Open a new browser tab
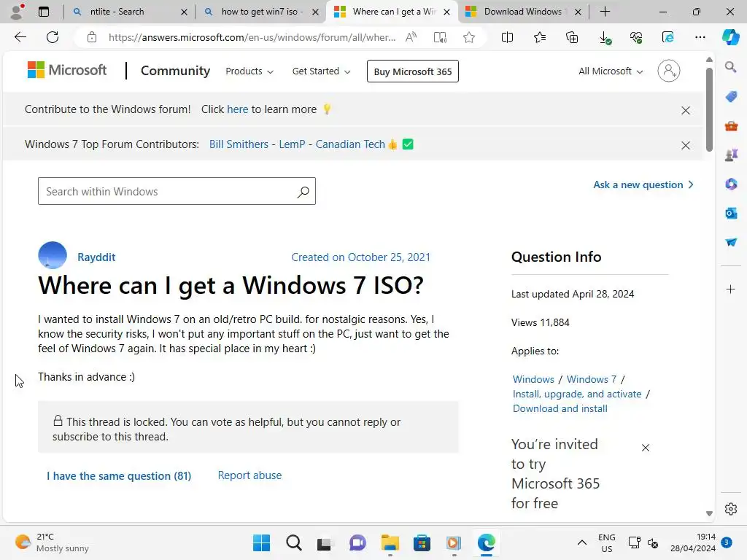The height and width of the screenshot is (560, 747). tap(605, 12)
